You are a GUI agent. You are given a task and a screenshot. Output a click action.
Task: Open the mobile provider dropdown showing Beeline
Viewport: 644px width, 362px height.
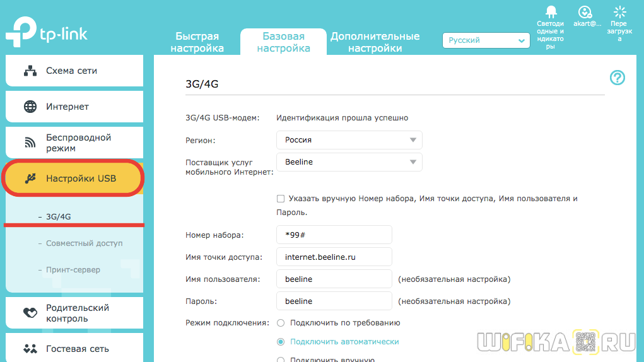pos(349,162)
